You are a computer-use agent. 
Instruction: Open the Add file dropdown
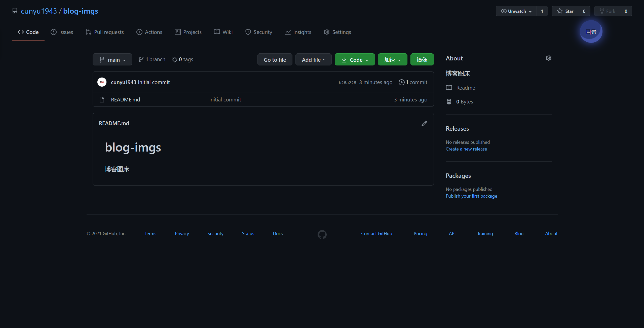(313, 60)
